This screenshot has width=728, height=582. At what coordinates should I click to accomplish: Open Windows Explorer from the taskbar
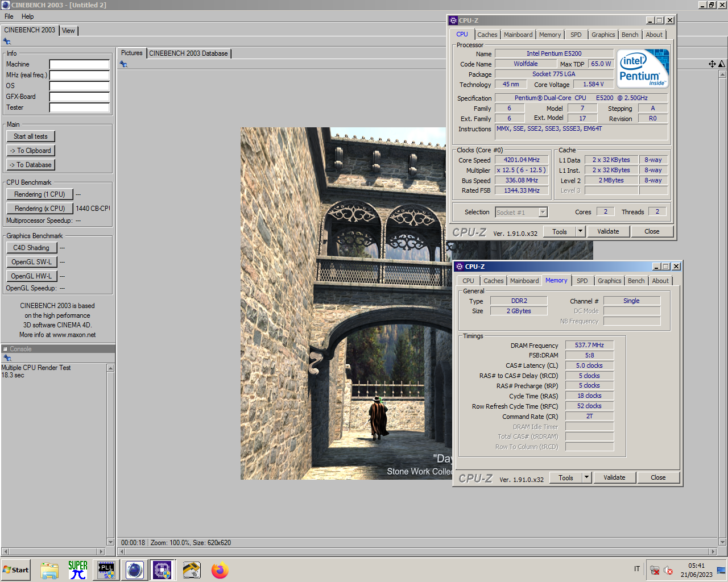[x=49, y=570]
